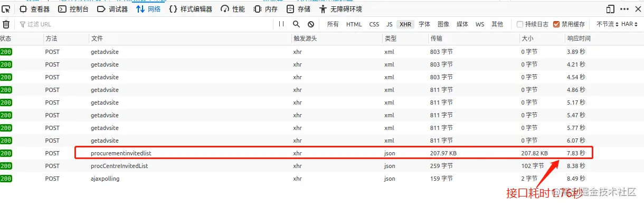
Task: Enable the 持续日志 persist logs checkbox
Action: point(520,24)
